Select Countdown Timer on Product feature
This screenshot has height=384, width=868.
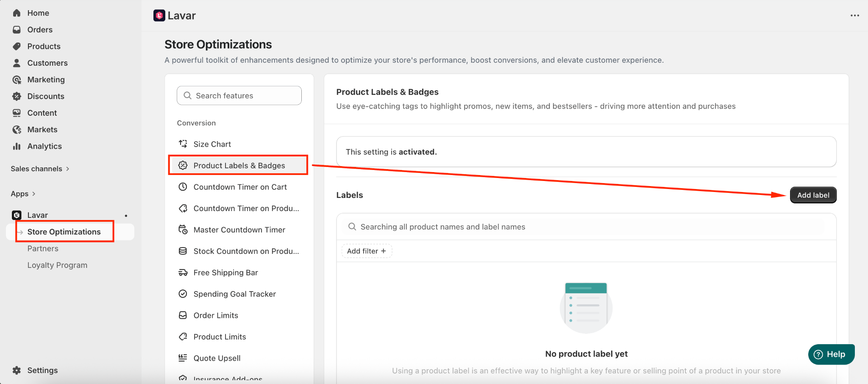[x=239, y=209]
